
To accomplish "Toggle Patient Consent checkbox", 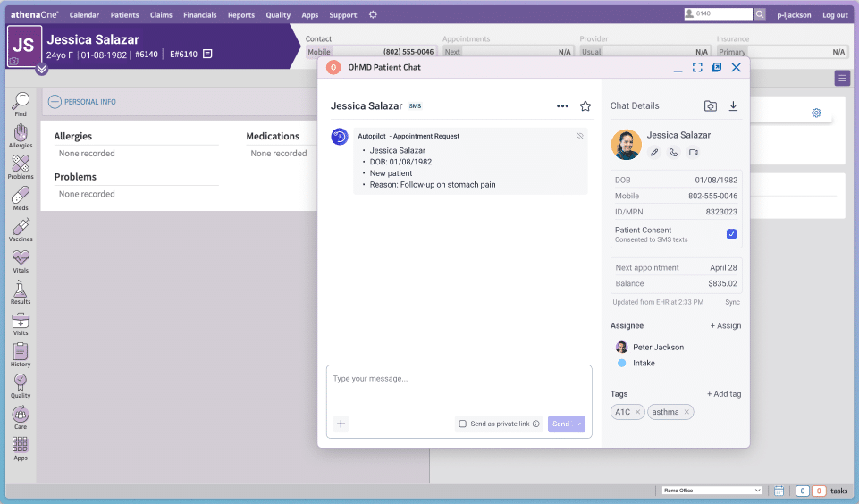I will [731, 234].
